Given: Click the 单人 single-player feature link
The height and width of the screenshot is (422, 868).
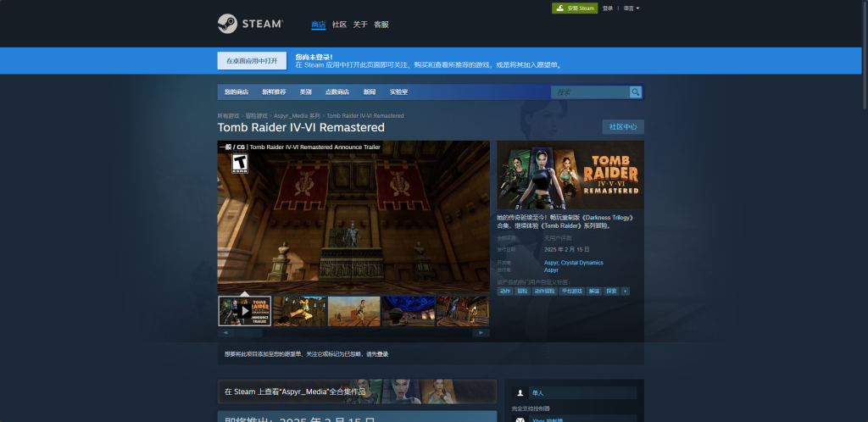Looking at the screenshot, I should coord(583,393).
